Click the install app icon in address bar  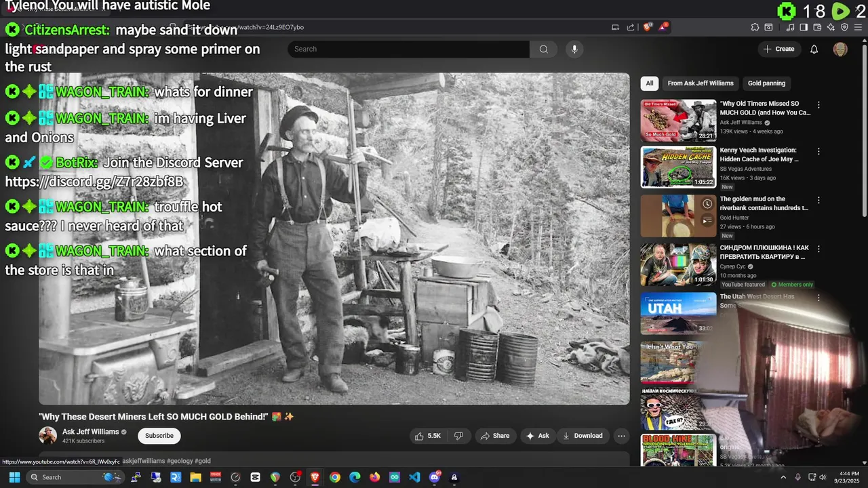point(615,27)
